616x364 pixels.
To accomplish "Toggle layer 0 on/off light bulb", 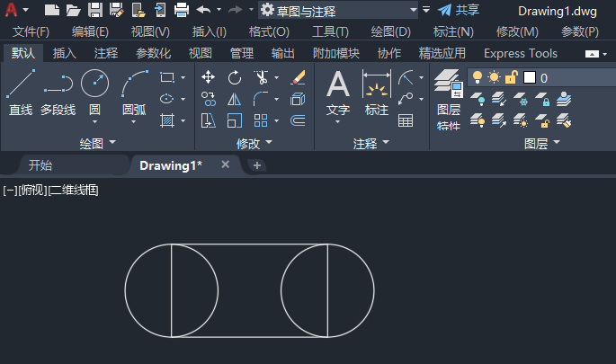I will click(478, 77).
